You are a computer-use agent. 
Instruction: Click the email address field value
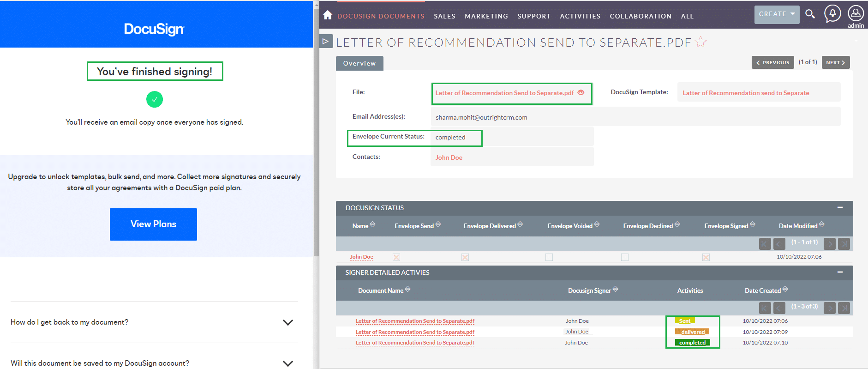click(481, 117)
